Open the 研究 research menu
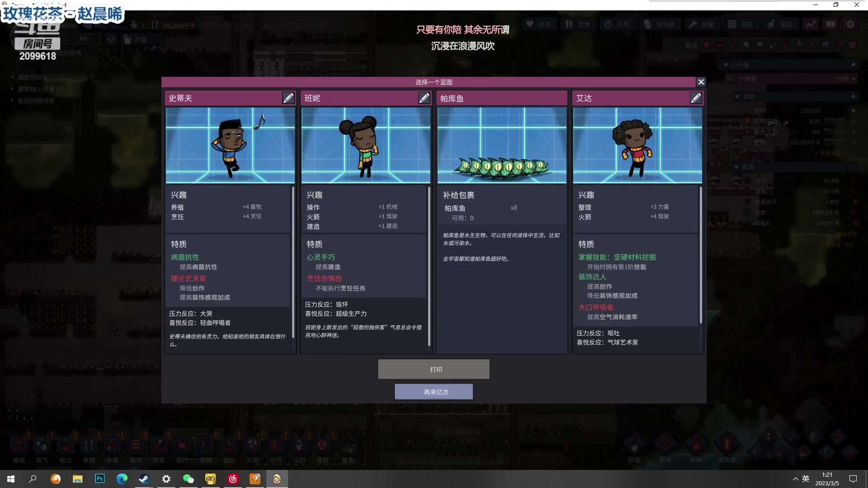 741,24
